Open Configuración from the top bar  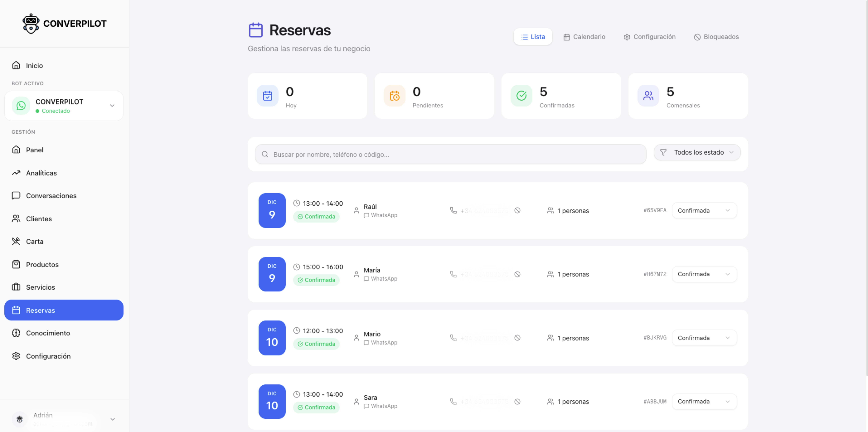coord(649,37)
